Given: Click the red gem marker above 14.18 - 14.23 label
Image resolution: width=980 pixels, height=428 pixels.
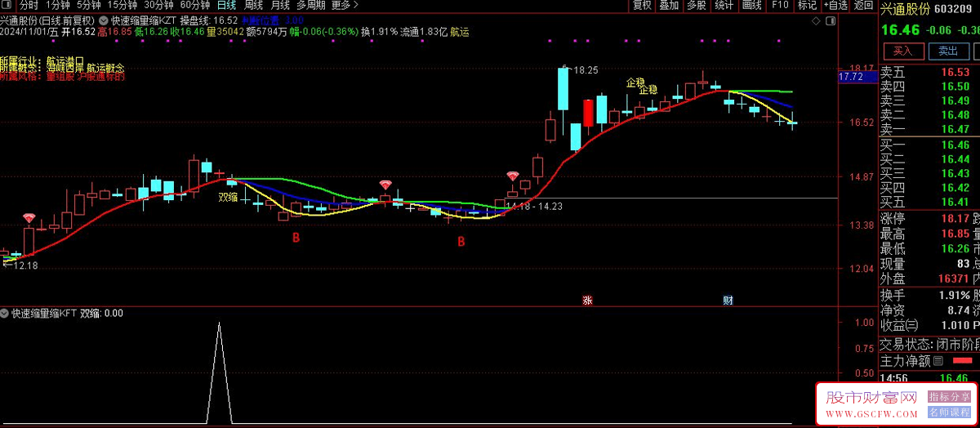Looking at the screenshot, I should [513, 176].
